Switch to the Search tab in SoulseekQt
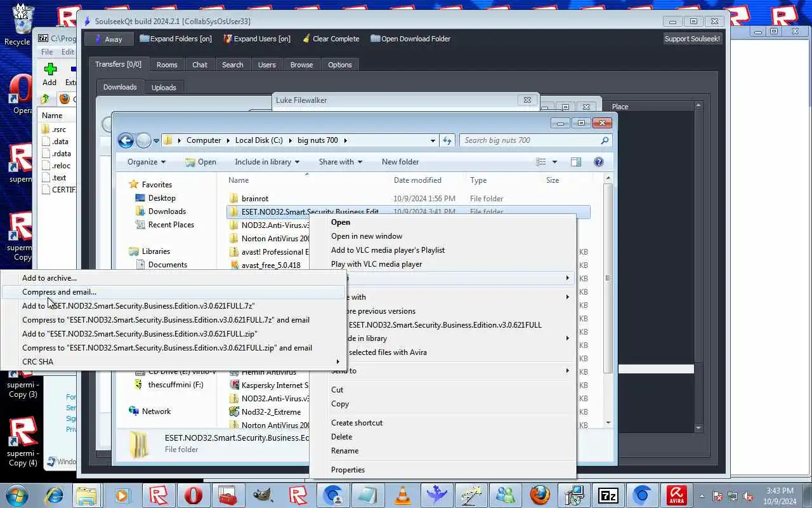 (x=232, y=65)
